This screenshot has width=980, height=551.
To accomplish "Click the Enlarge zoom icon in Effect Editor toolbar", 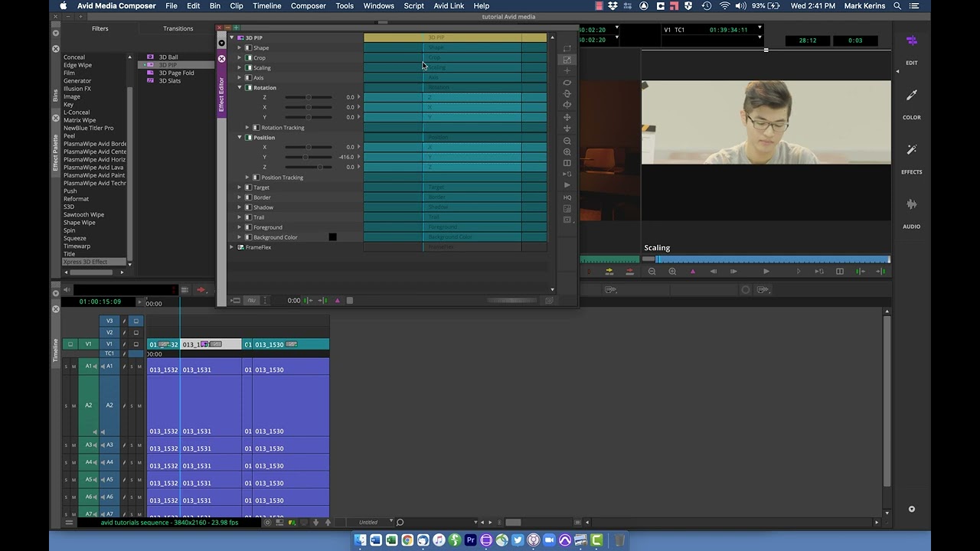I will tap(567, 152).
